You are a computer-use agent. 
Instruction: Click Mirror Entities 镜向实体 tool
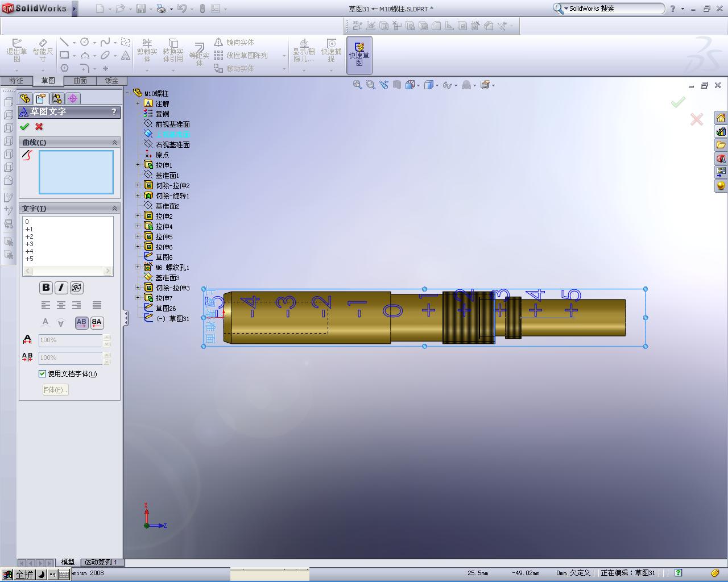(234, 43)
